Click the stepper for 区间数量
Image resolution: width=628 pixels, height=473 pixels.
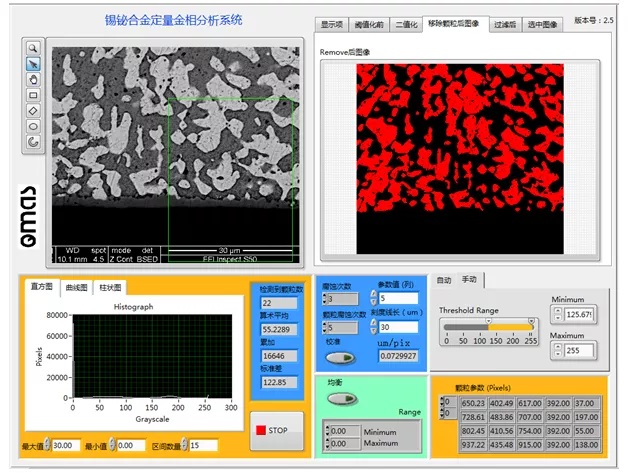click(x=184, y=445)
